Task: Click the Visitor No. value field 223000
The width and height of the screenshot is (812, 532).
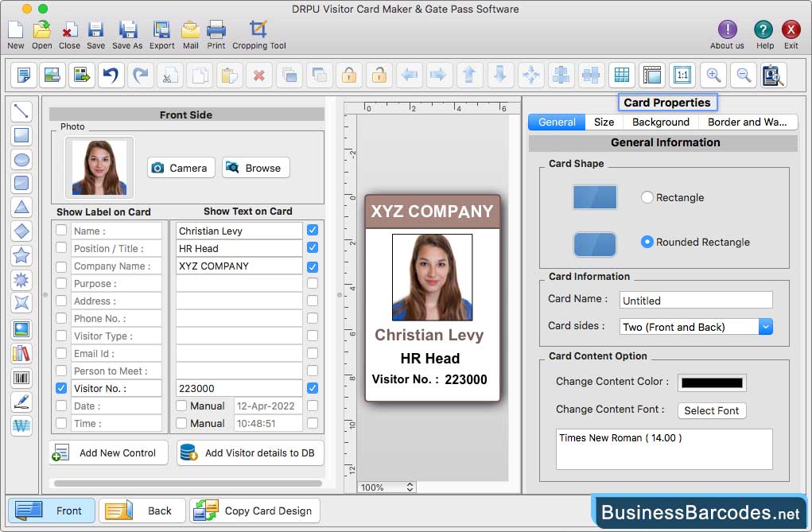Action: pyautogui.click(x=239, y=388)
